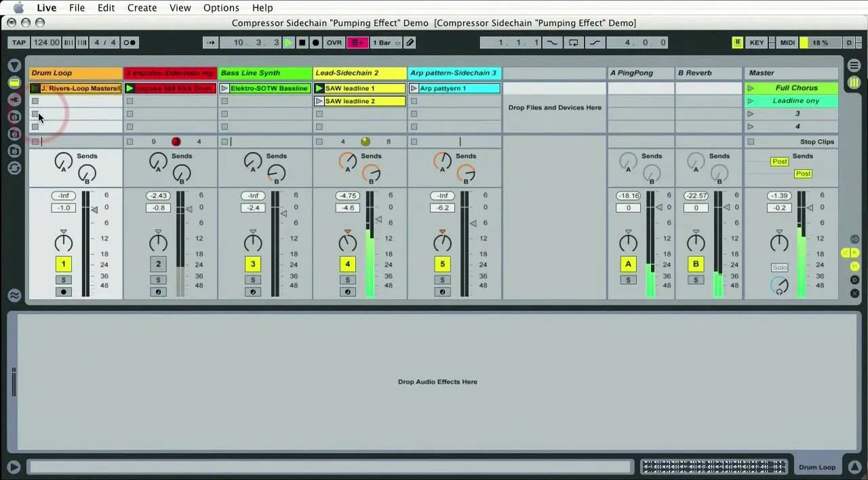
Task: Launch scene 4 in the Master track
Action: 751,127
